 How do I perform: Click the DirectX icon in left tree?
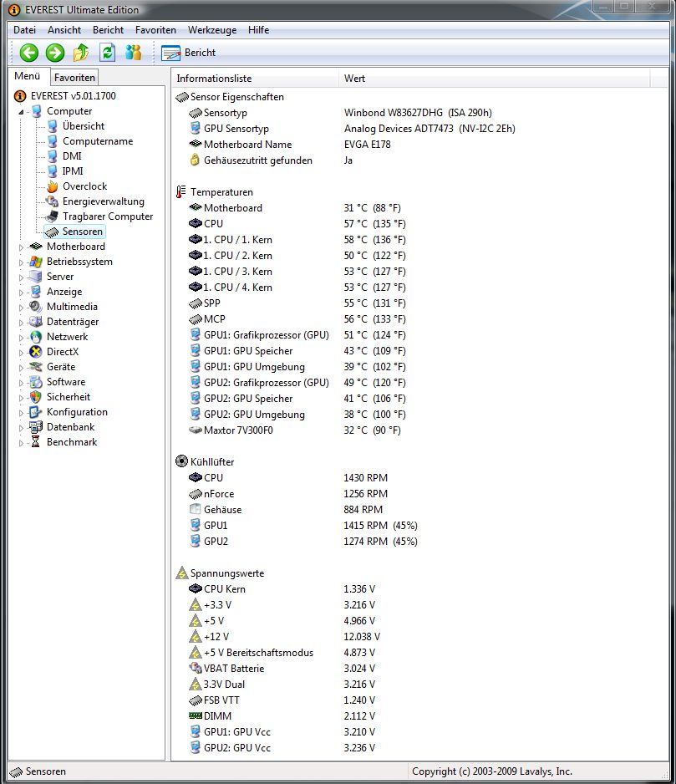pyautogui.click(x=35, y=352)
